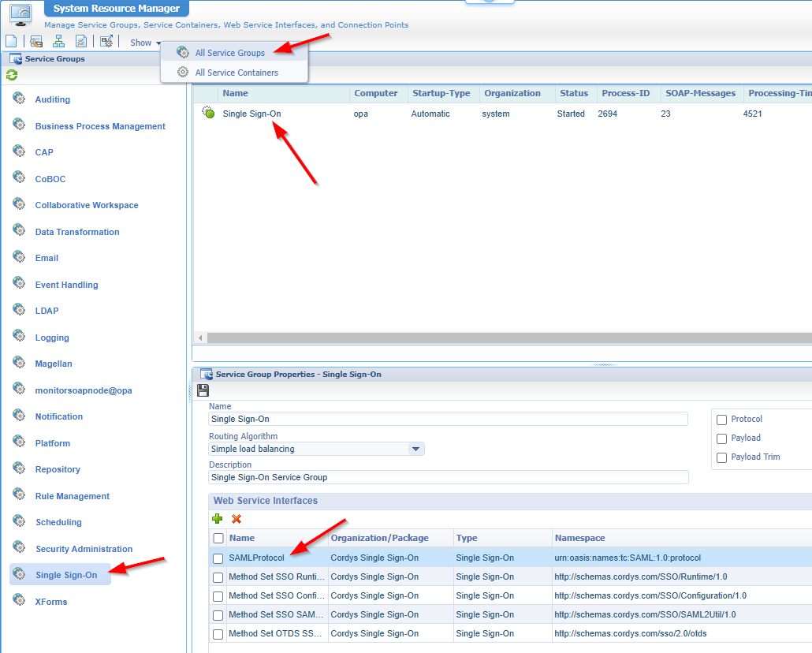812x653 pixels.
Task: Select the organization chart toolbar icon
Action: coord(58,42)
